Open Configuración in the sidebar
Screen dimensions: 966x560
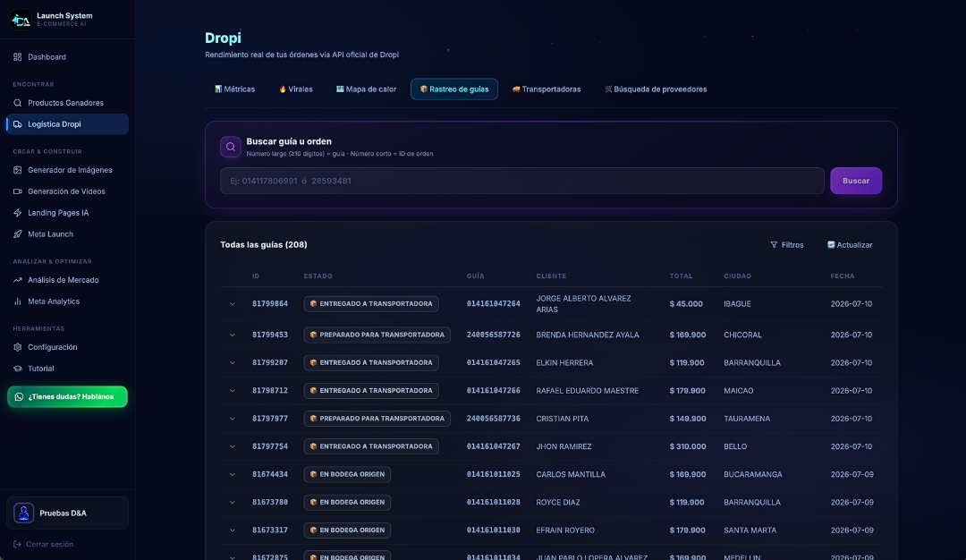pos(67,347)
